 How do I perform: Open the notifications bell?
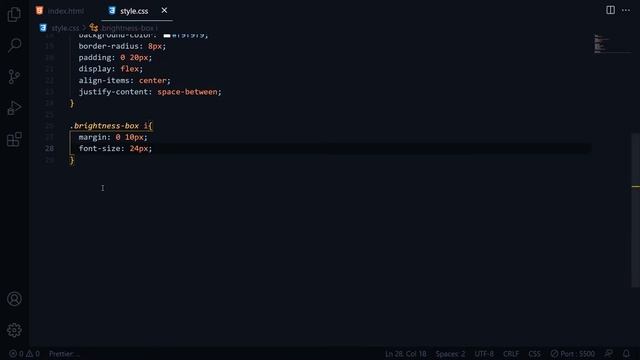pyautogui.click(x=626, y=353)
